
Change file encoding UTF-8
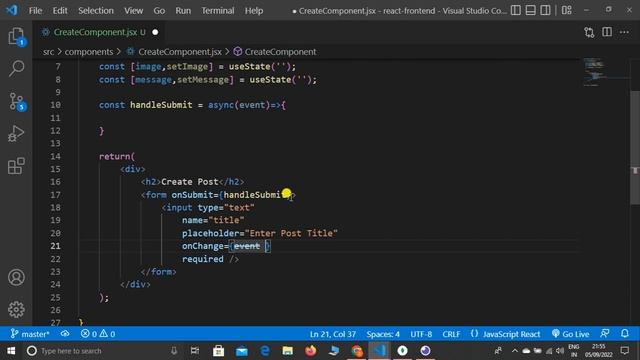[421, 334]
